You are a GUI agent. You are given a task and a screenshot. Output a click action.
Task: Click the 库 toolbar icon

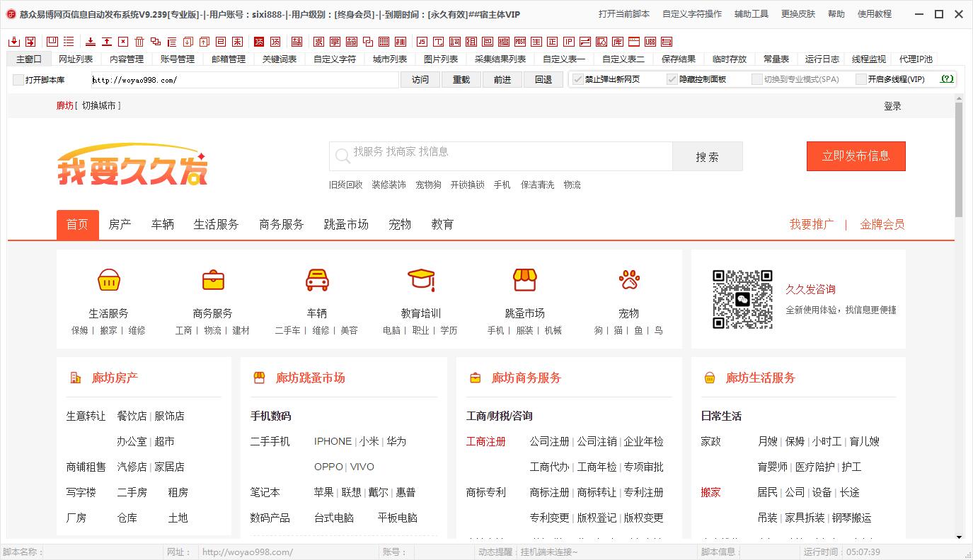click(618, 42)
